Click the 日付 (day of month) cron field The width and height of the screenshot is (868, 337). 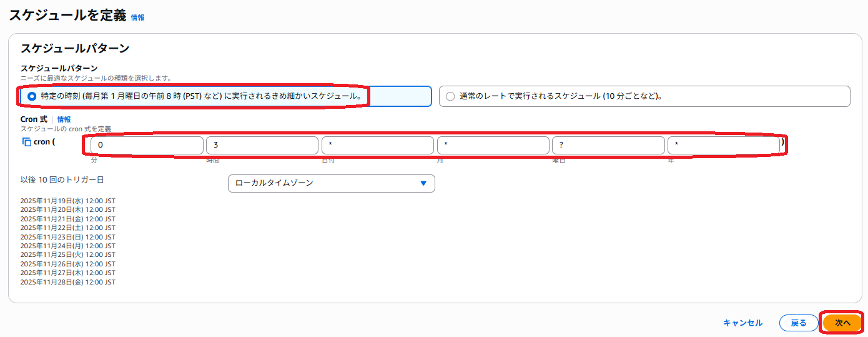tap(378, 146)
